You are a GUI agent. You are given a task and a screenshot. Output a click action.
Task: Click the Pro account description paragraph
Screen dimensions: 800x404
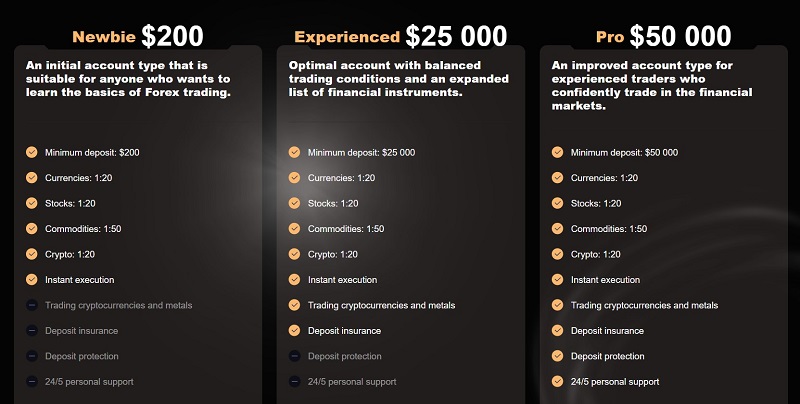click(652, 86)
